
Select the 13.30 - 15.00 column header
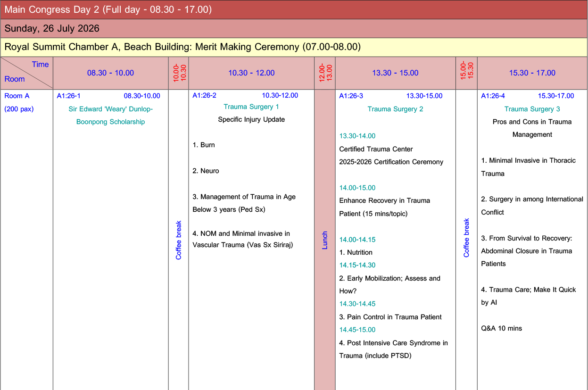(395, 73)
